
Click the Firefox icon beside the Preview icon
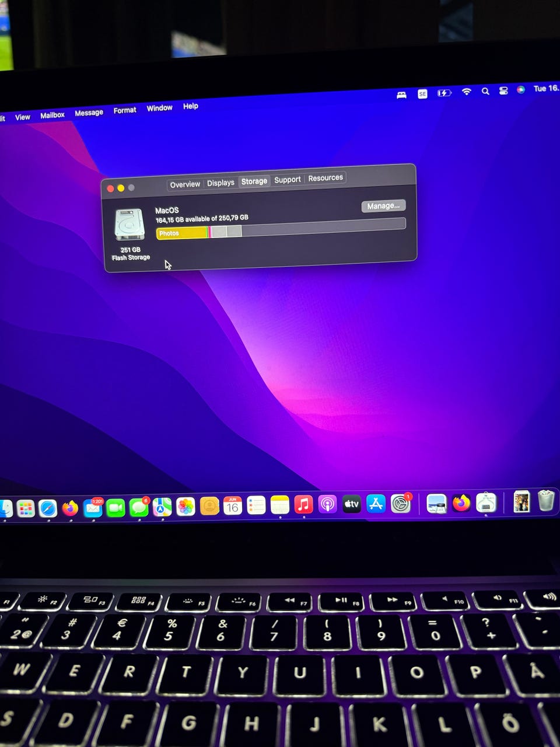coord(461,502)
